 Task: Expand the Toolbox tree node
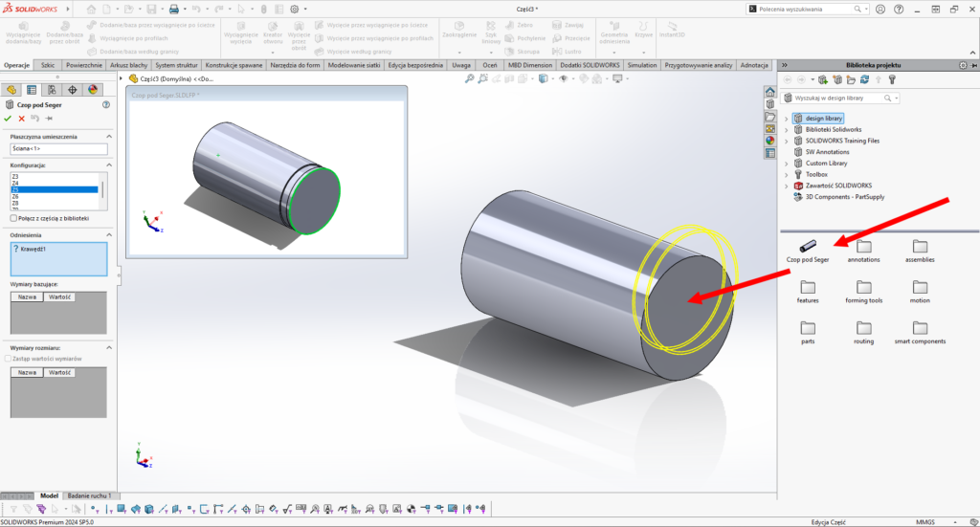[x=787, y=175]
